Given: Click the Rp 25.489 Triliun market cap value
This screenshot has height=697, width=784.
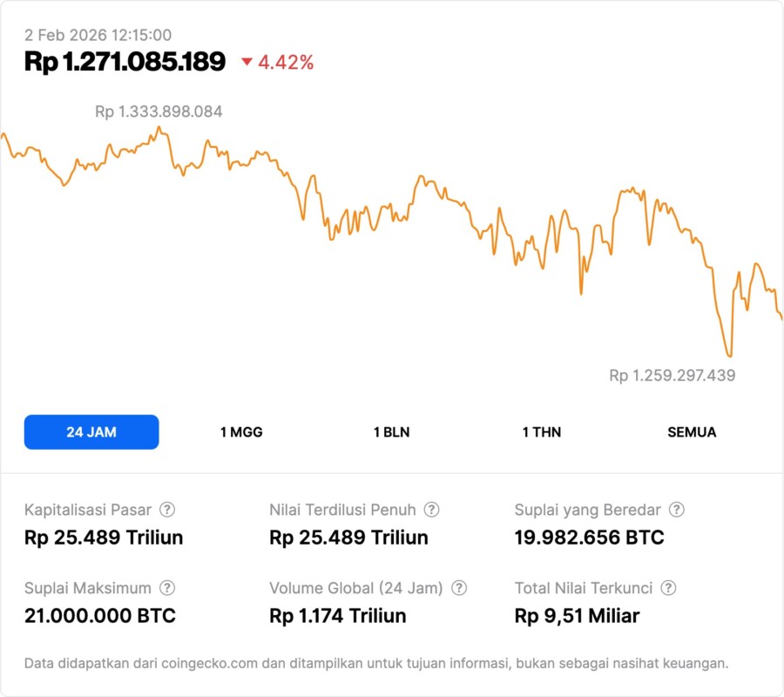Looking at the screenshot, I should 104,538.
